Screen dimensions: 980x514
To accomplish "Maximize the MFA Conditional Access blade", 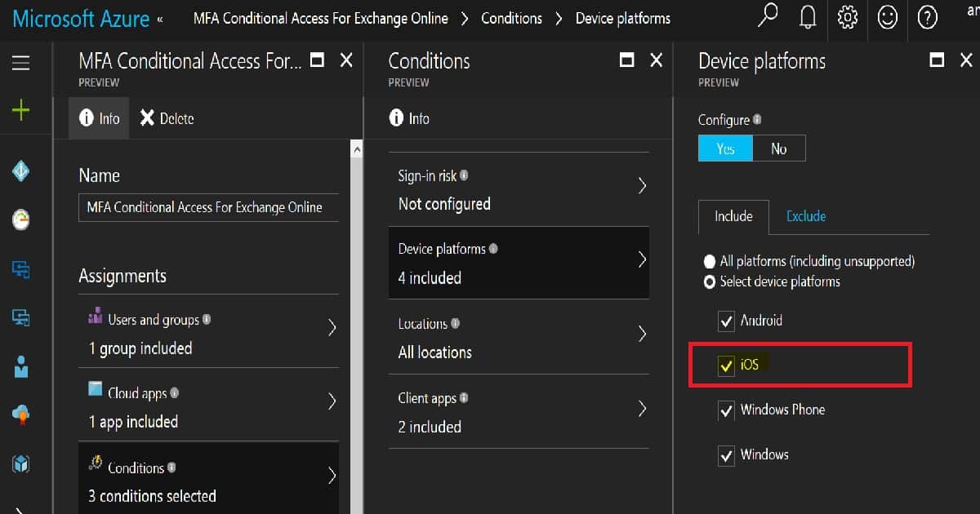I will tap(317, 60).
